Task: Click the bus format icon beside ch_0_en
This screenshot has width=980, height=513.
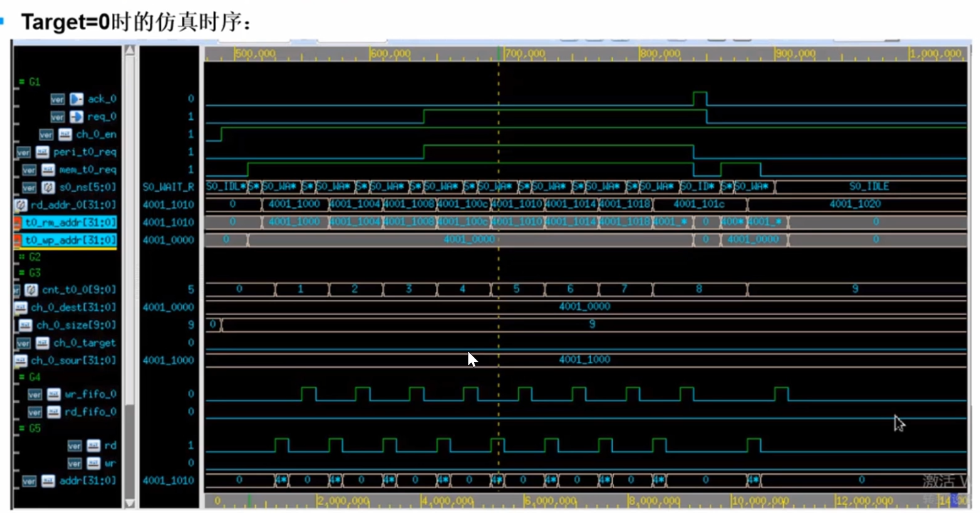Action: click(66, 135)
